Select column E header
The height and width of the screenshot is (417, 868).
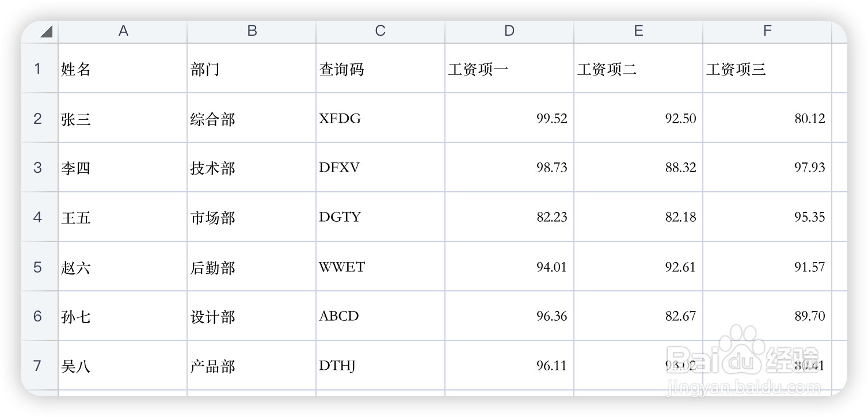(x=638, y=31)
